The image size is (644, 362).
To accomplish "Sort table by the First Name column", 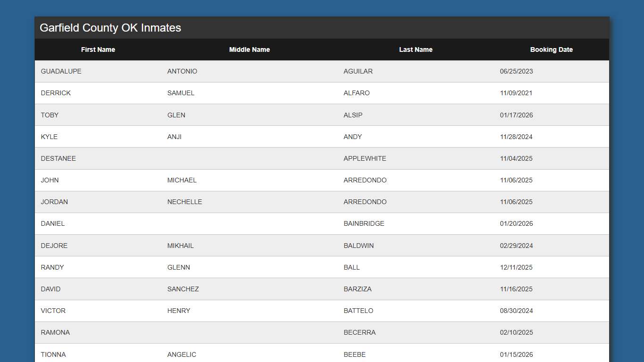I will 98,49.
